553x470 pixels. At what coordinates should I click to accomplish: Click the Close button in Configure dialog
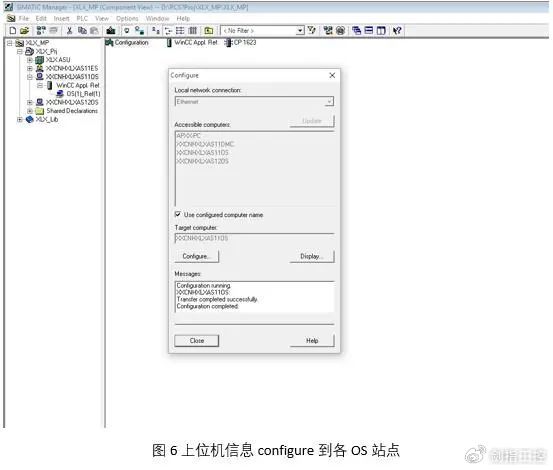click(x=196, y=341)
